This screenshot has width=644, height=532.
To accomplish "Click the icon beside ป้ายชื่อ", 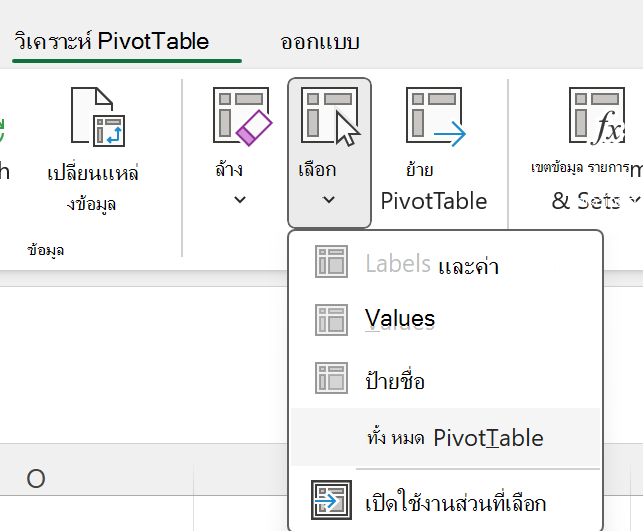I will point(331,378).
